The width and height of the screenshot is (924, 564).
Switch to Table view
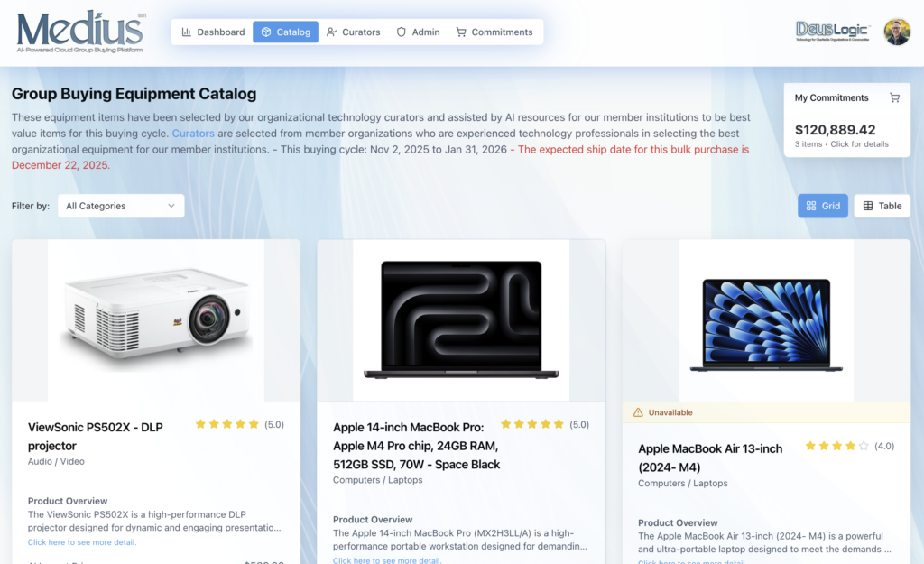(882, 206)
